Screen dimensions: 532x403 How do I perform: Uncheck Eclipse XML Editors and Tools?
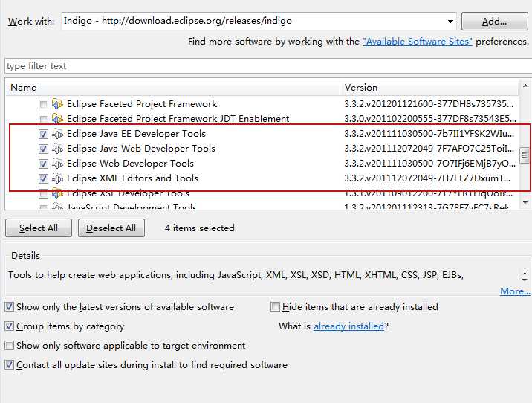click(43, 178)
